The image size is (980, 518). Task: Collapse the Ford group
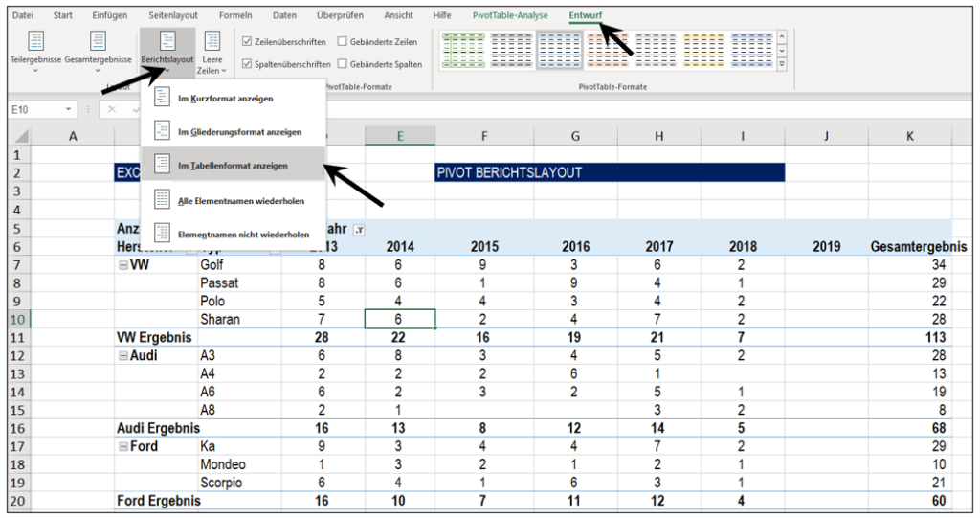pos(123,447)
